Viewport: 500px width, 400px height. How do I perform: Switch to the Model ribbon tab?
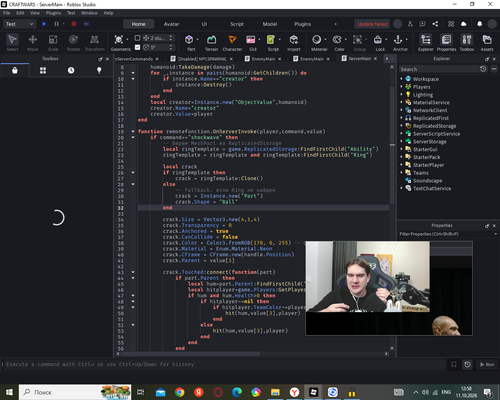coord(270,24)
